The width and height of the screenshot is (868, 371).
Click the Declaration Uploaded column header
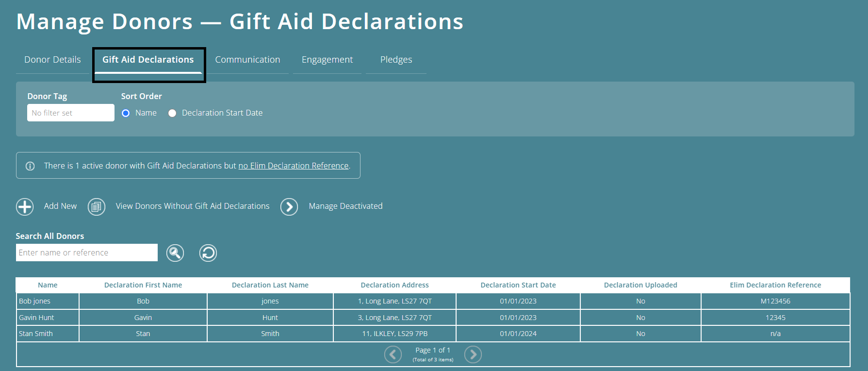pyautogui.click(x=640, y=285)
